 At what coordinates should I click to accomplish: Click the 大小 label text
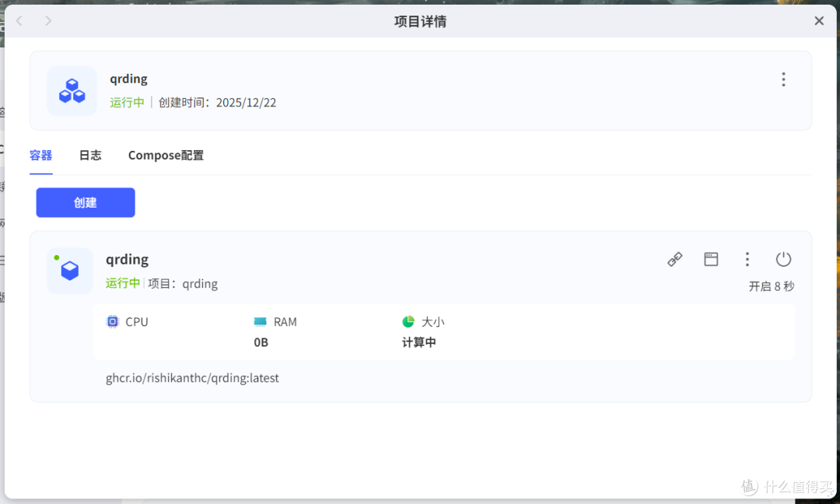tap(433, 322)
